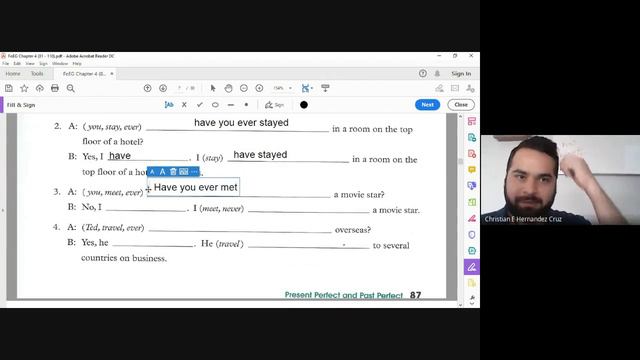Image resolution: width=640 pixels, height=360 pixels.
Task: Open the black color swatch picker
Action: click(x=304, y=105)
